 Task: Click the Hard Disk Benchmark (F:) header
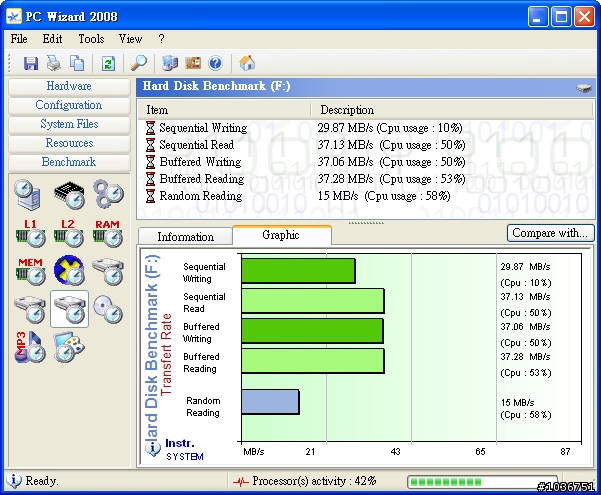pyautogui.click(x=216, y=86)
